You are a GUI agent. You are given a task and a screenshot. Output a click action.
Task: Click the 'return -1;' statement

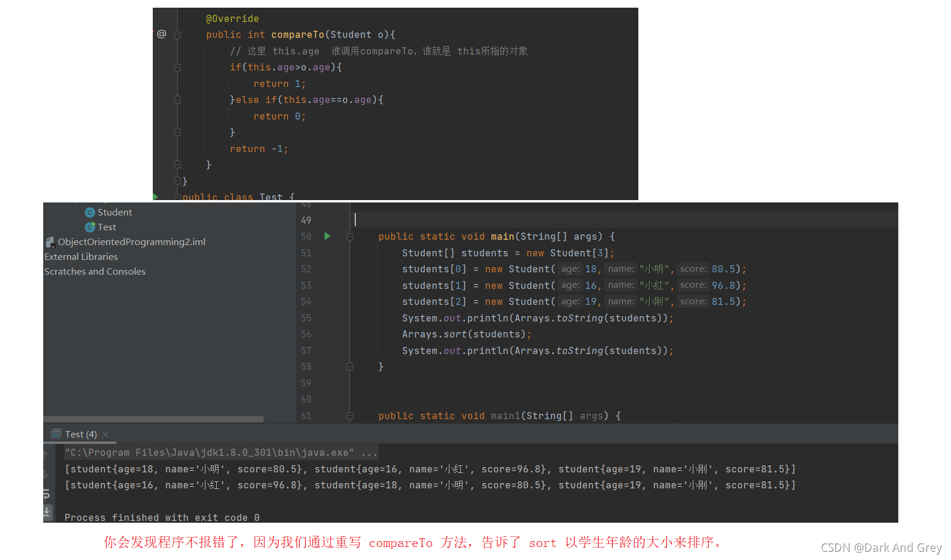[x=259, y=149]
